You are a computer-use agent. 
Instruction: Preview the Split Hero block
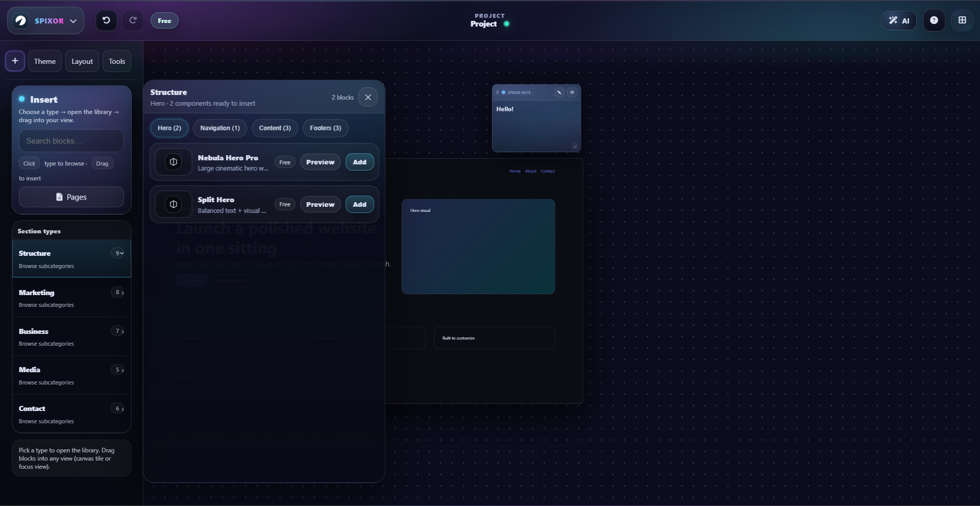click(320, 204)
